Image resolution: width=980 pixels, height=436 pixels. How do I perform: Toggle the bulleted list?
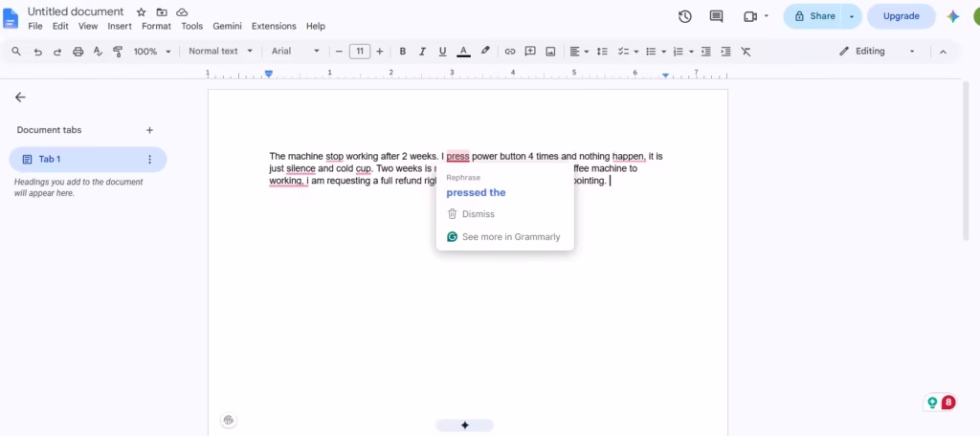pyautogui.click(x=651, y=52)
